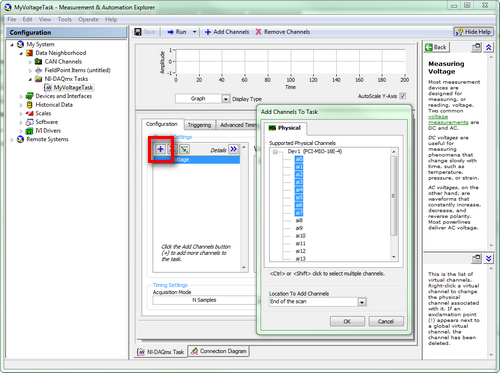
Task: Expand the Remote Systems node
Action: [12, 140]
